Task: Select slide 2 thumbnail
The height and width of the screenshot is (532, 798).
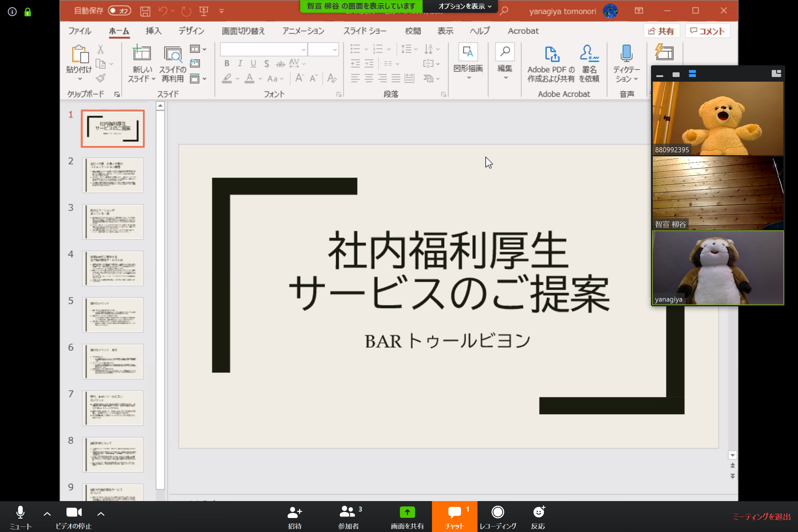Action: (x=113, y=175)
